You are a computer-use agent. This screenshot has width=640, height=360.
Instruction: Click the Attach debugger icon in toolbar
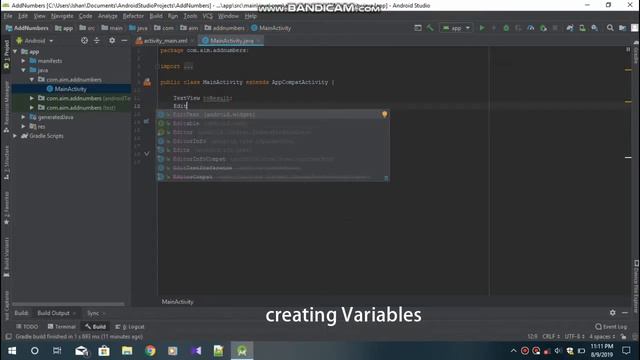[x=543, y=28]
